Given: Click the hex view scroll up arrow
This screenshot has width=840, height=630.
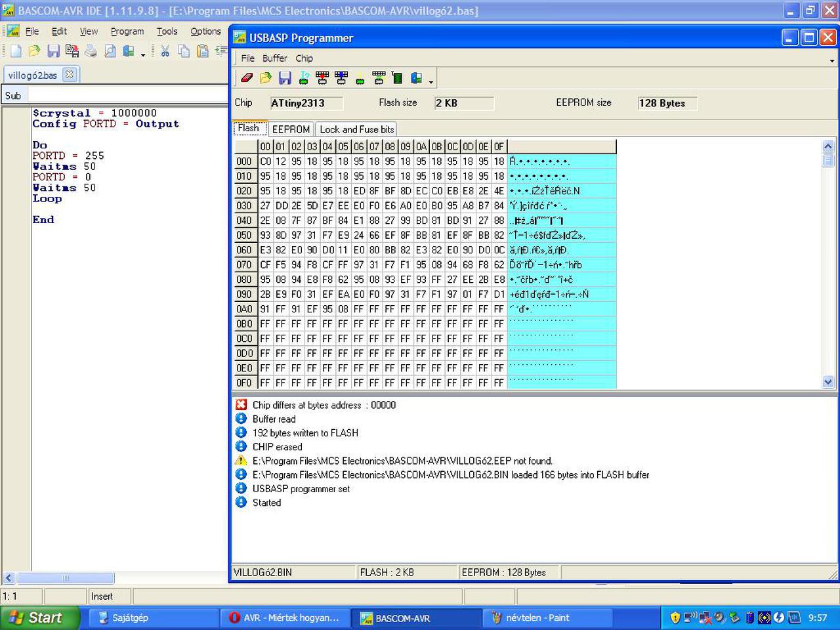Looking at the screenshot, I should point(828,146).
